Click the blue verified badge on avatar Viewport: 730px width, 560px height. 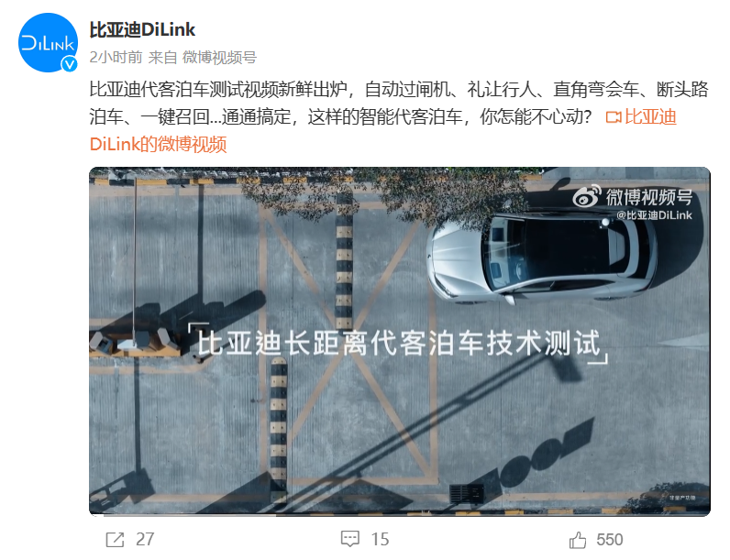[x=70, y=64]
